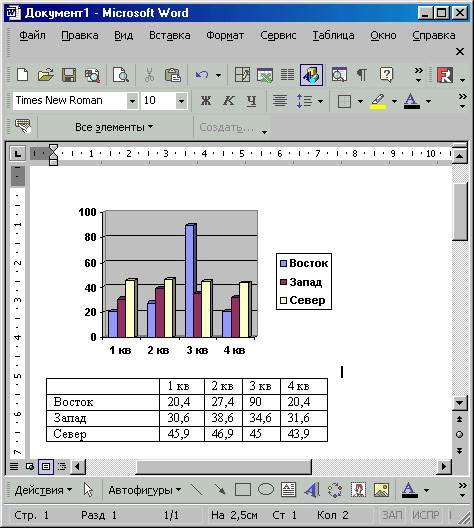Select the Rectangle drawing tool

(243, 490)
